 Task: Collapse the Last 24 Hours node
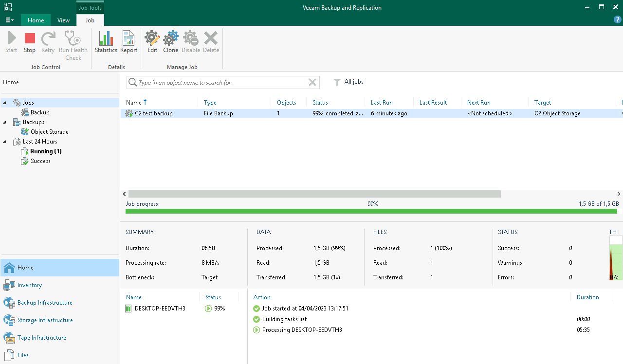tap(5, 142)
